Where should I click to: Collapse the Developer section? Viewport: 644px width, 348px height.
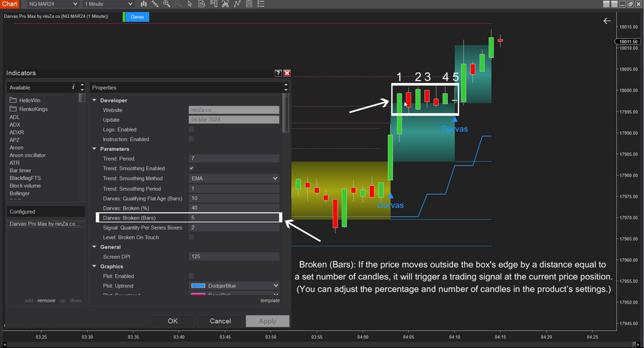point(94,100)
